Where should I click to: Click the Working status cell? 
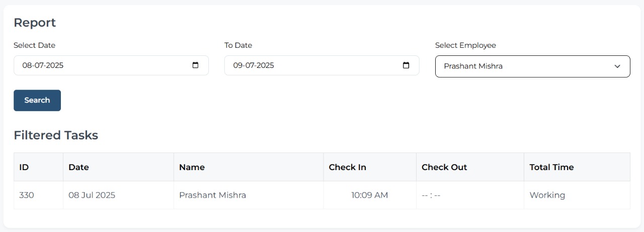coord(547,195)
